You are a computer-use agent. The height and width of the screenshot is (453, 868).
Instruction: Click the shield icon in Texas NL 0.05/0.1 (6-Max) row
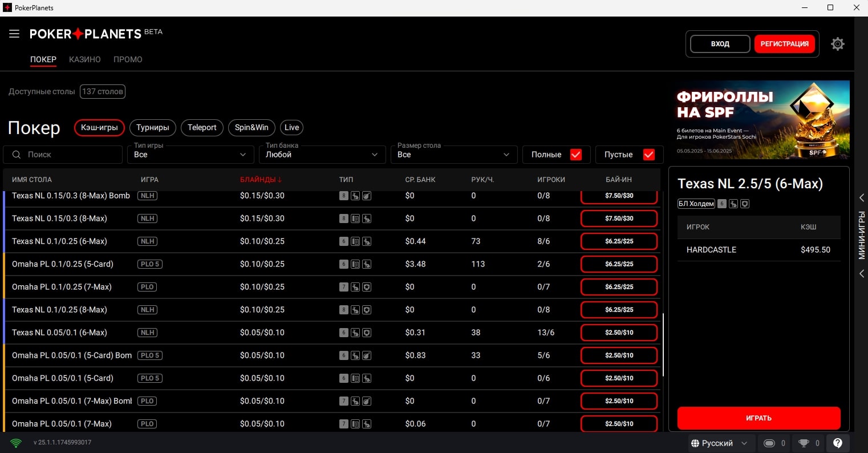[x=367, y=333]
